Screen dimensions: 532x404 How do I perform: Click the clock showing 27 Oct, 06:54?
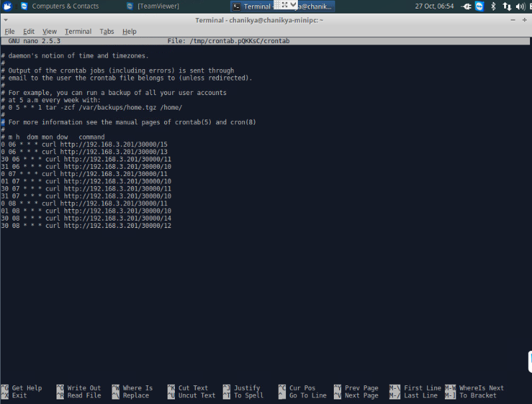(434, 6)
